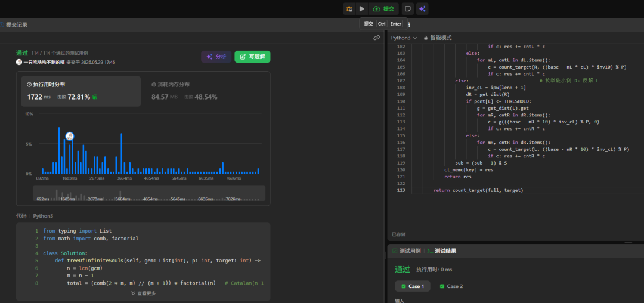Open the submitter's profile avatar
Screen dimensions: 644x303
click(x=19, y=62)
